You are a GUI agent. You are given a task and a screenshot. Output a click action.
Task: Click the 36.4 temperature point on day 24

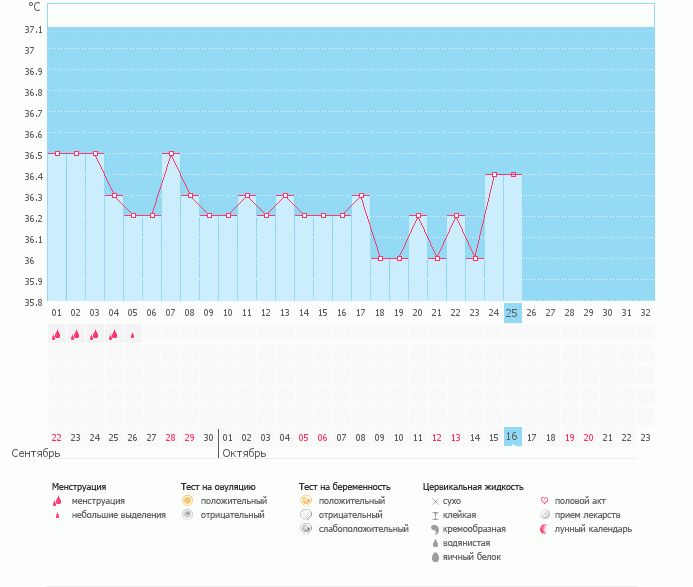(494, 175)
